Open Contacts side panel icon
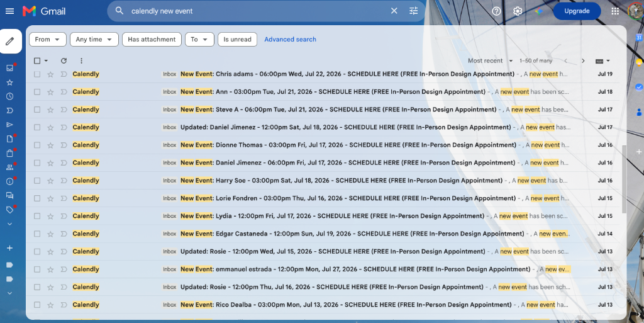 (639, 112)
